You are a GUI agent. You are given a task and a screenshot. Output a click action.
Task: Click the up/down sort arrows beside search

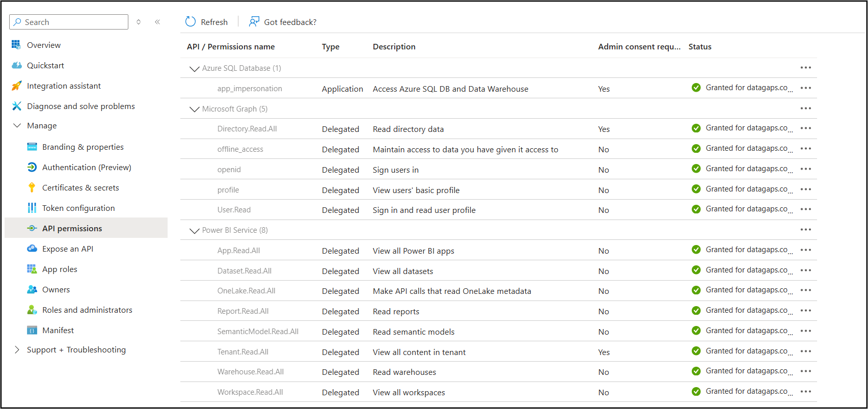pos(139,22)
